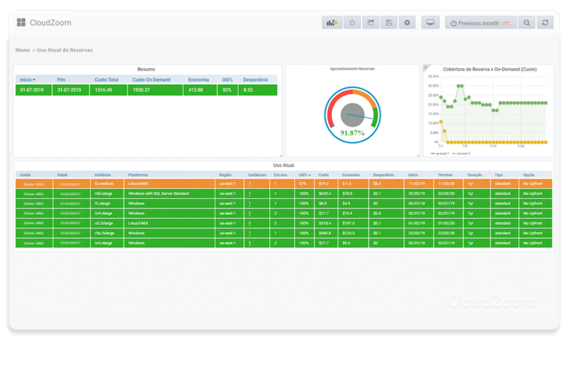
Task: Click the share/export icon in the toolbar
Action: [x=370, y=22]
